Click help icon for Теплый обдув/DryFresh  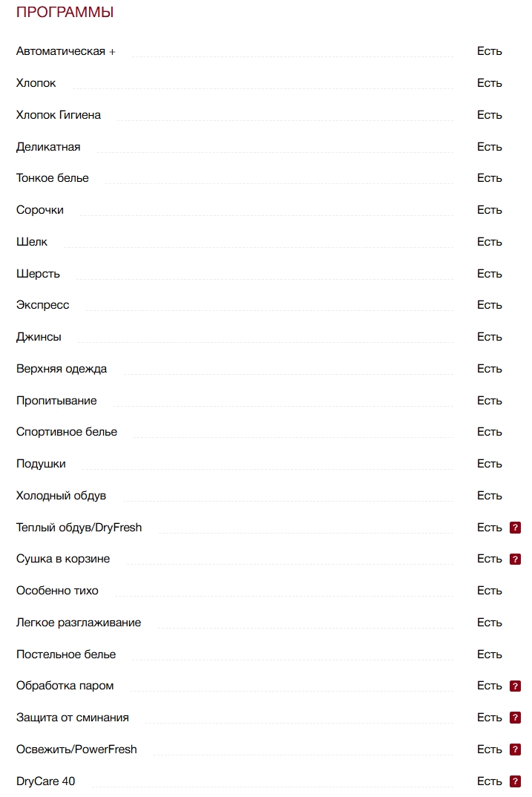(515, 528)
